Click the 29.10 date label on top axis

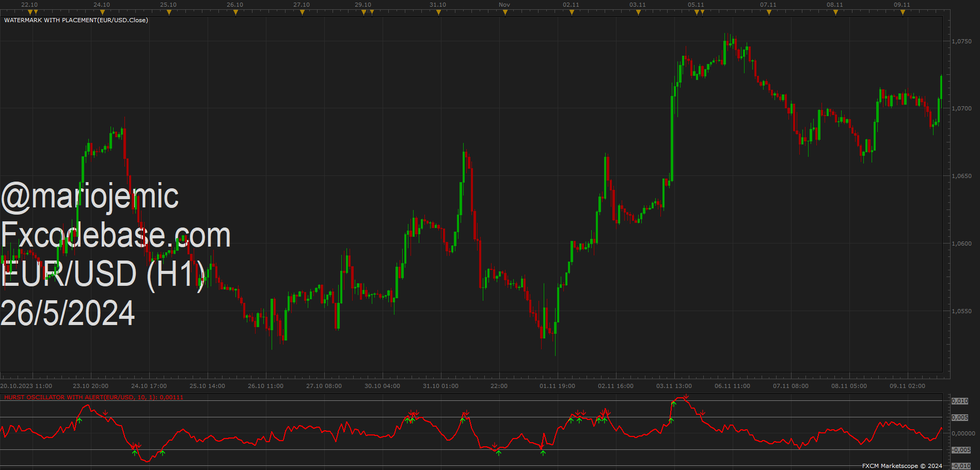363,5
